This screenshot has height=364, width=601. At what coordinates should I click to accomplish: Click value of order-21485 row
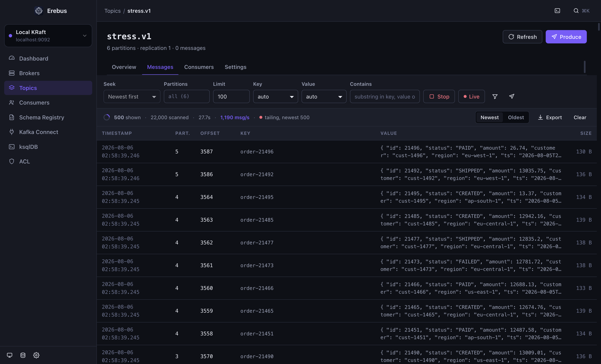click(471, 220)
